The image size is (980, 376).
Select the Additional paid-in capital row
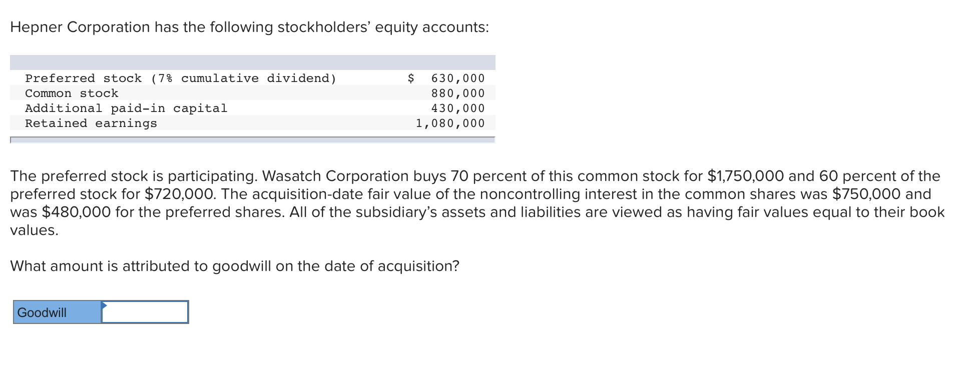[125, 108]
